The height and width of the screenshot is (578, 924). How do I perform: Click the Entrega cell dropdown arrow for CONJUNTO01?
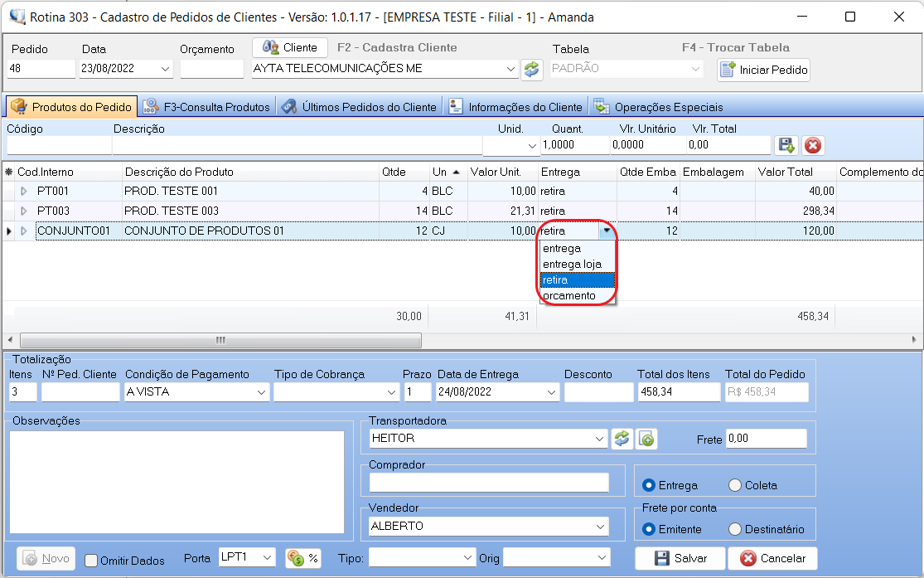pos(607,231)
